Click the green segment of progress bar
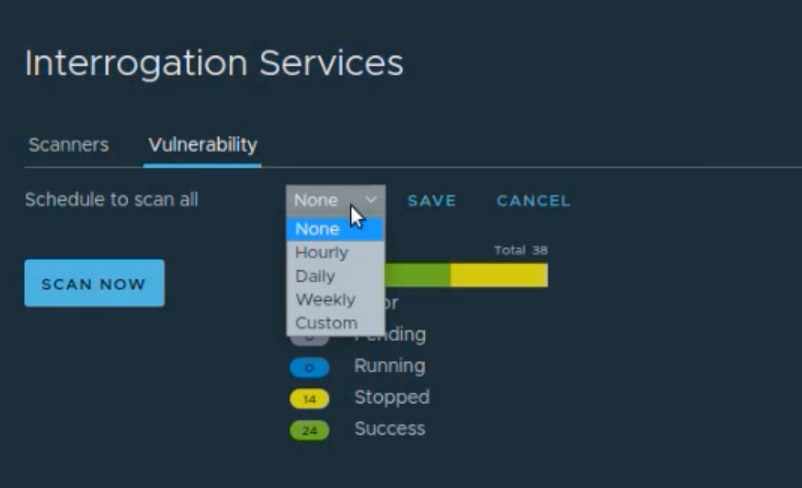 pos(417,275)
